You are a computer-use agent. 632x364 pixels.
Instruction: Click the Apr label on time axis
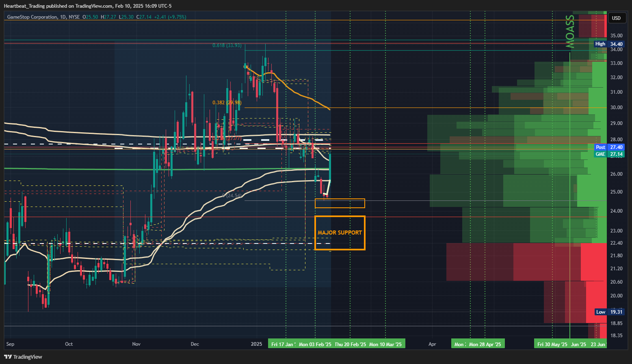432,344
